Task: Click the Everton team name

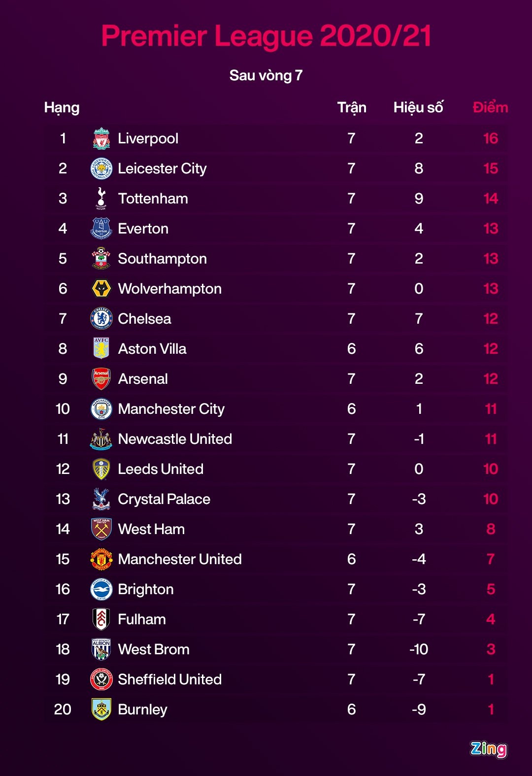Action: (x=143, y=229)
